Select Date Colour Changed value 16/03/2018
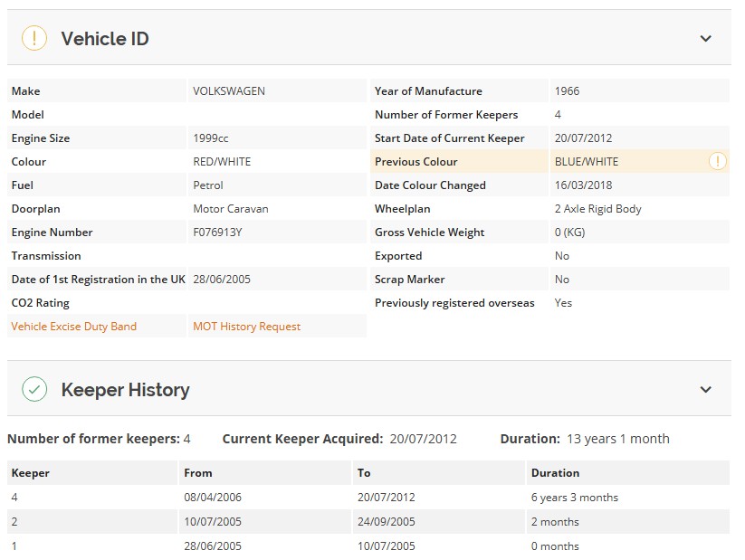This screenshot has height=560, width=745. (584, 185)
